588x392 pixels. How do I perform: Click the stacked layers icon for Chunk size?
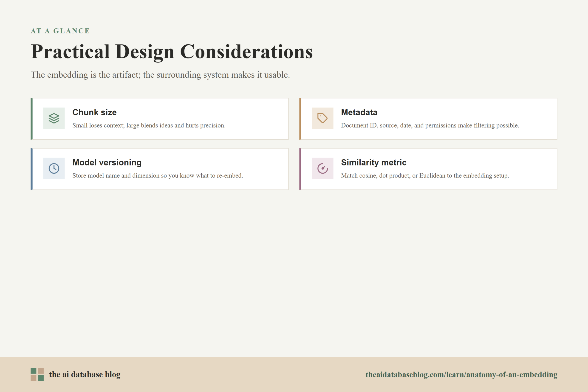(54, 118)
